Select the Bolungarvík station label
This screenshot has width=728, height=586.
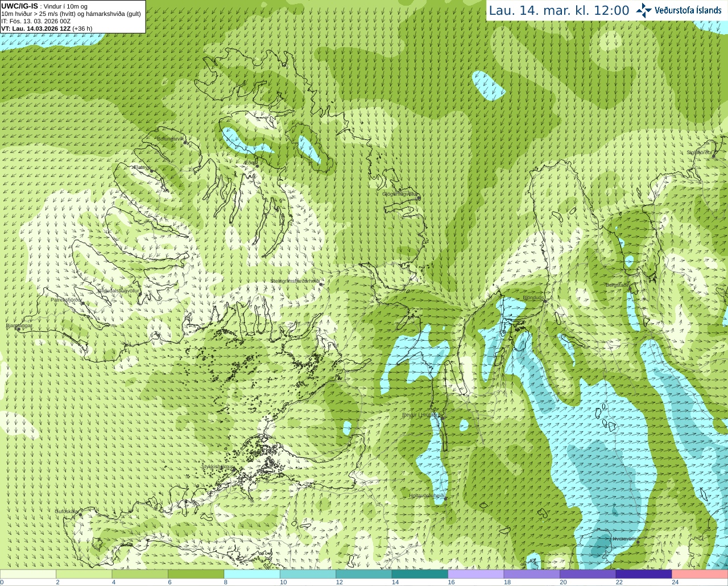(171, 139)
